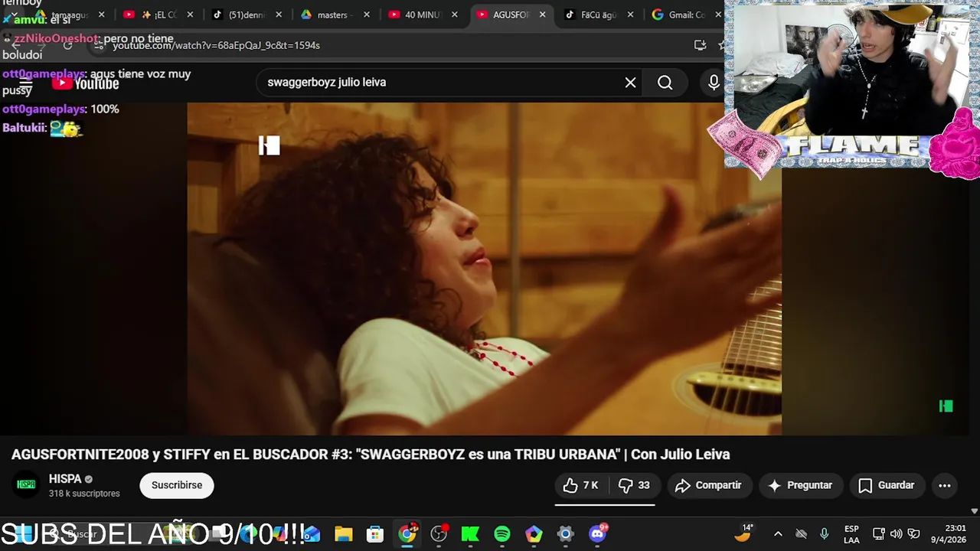Image resolution: width=980 pixels, height=551 pixels.
Task: Go to the YouTube home logo
Action: [85, 83]
